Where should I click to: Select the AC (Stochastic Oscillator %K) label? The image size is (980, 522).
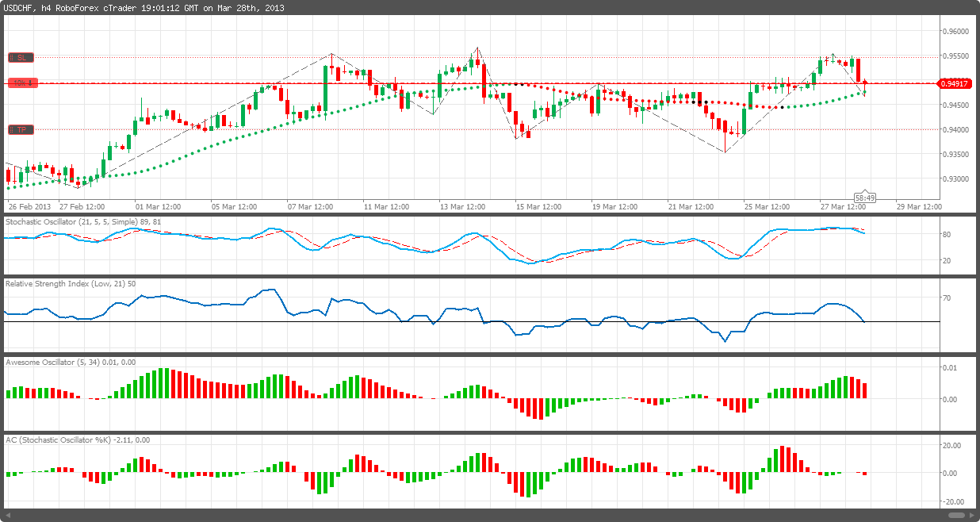coord(78,439)
